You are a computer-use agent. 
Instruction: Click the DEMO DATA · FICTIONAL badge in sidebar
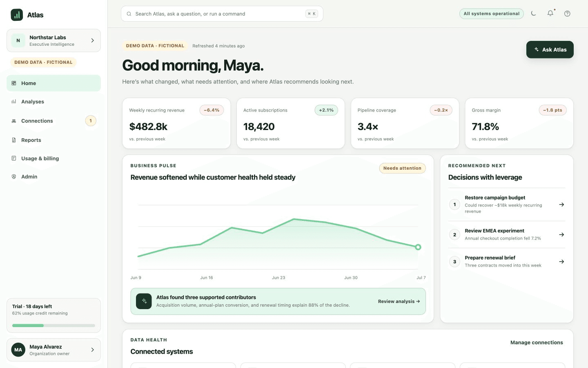point(43,62)
